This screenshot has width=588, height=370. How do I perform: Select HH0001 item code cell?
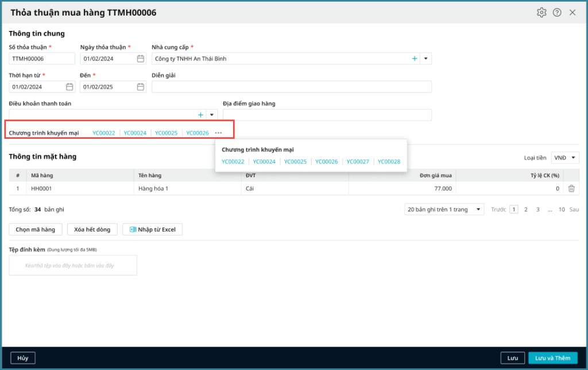(80, 188)
